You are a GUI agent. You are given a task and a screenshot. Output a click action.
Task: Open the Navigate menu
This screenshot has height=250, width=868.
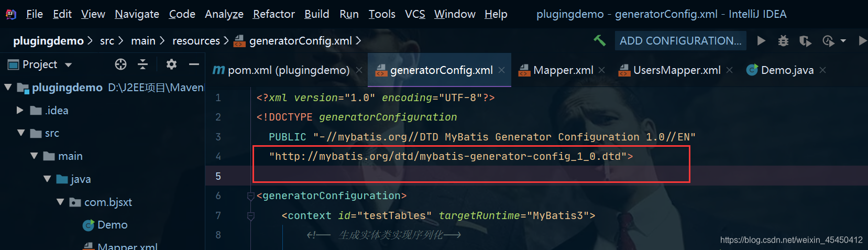tap(137, 14)
